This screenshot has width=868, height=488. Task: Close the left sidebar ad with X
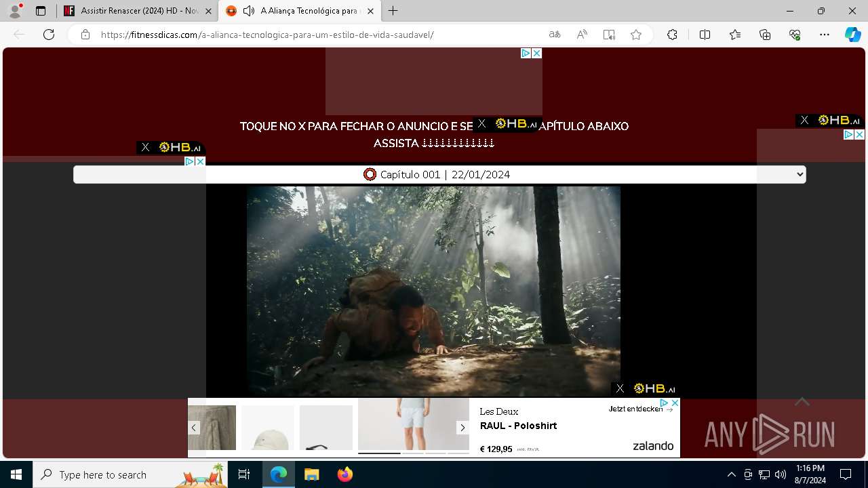click(200, 161)
